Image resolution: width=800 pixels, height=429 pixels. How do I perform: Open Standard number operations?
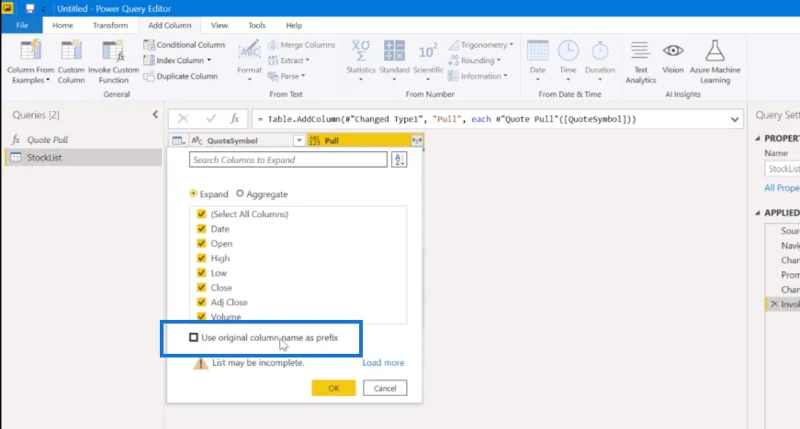coord(394,61)
